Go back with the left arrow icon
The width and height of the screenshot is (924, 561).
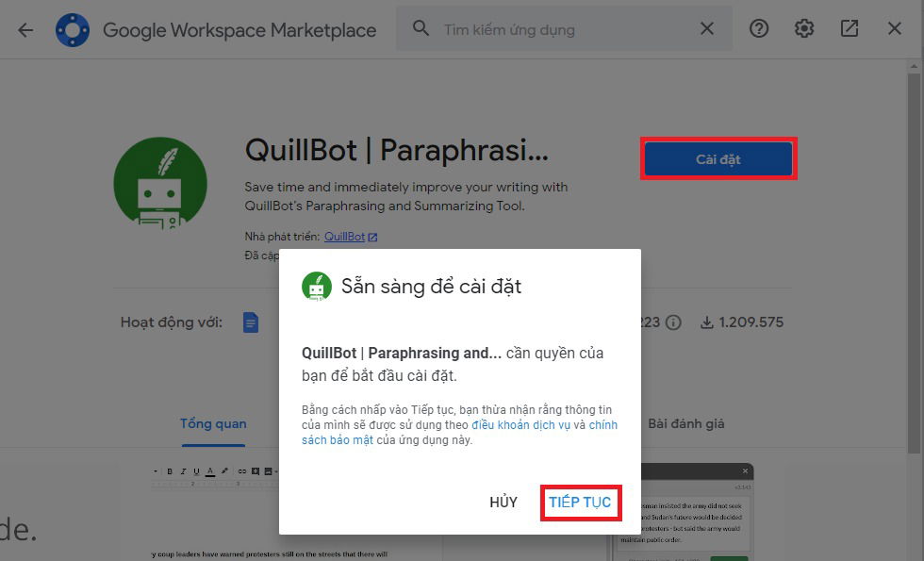point(25,29)
